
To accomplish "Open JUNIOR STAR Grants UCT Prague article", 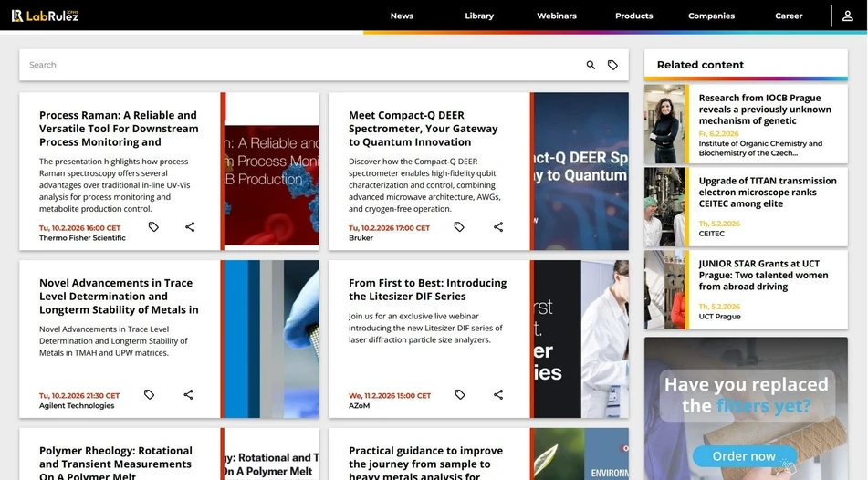I will [763, 276].
